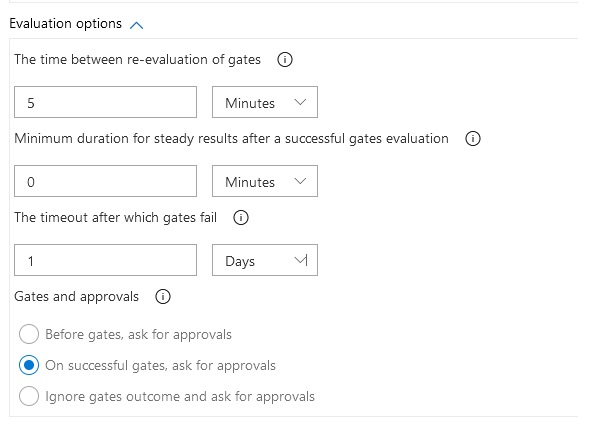The width and height of the screenshot is (593, 427).
Task: Show info for Gates and approvals
Action: click(x=163, y=297)
